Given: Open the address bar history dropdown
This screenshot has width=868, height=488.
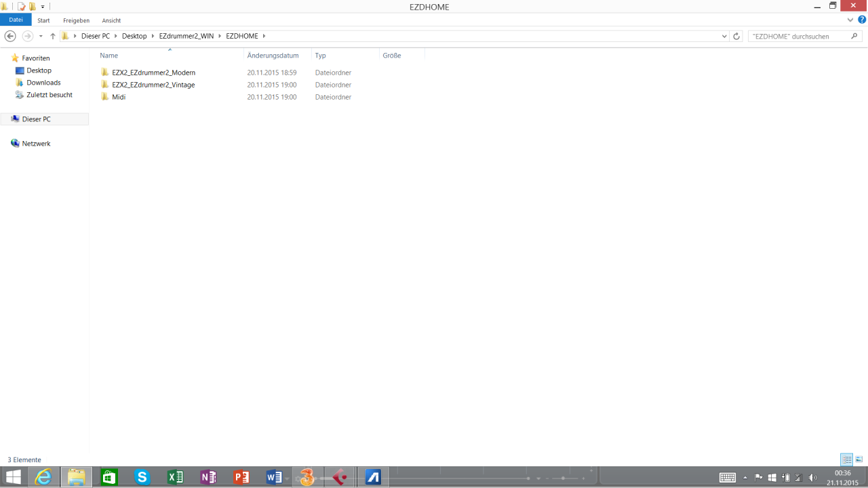Looking at the screenshot, I should click(724, 36).
